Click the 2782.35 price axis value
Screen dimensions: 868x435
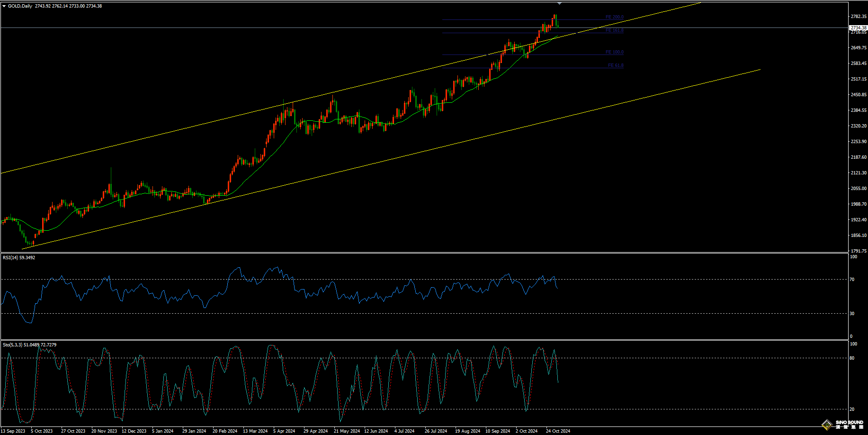(859, 17)
